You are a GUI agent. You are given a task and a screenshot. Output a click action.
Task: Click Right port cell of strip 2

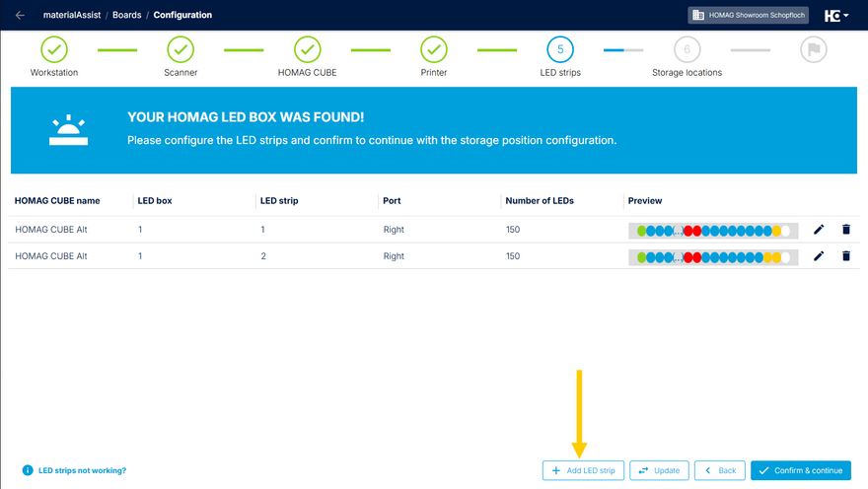pos(394,256)
